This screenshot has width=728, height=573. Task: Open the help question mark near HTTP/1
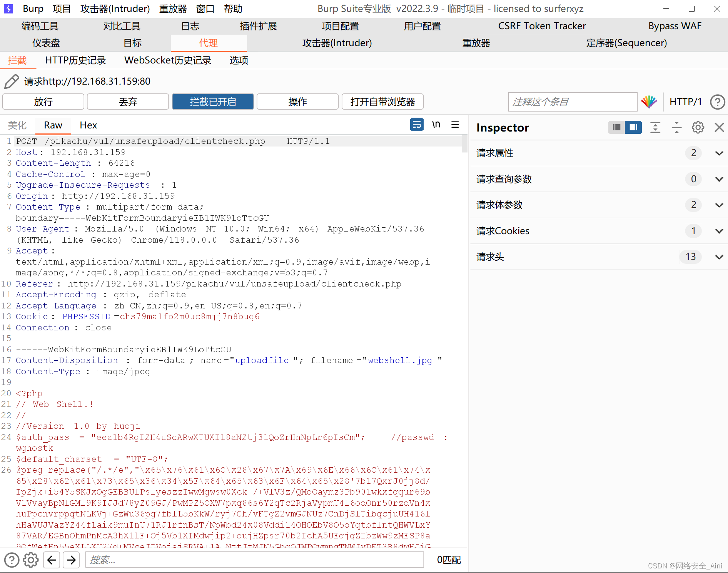point(717,102)
